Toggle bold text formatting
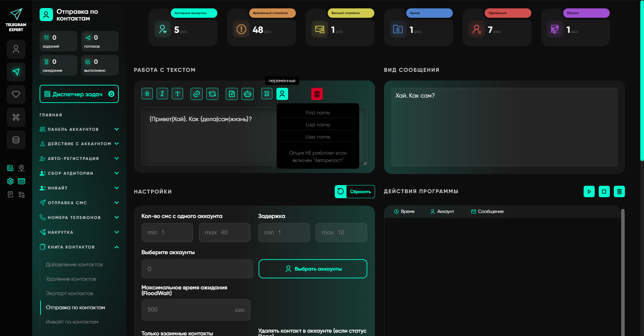644x336 pixels. (147, 94)
